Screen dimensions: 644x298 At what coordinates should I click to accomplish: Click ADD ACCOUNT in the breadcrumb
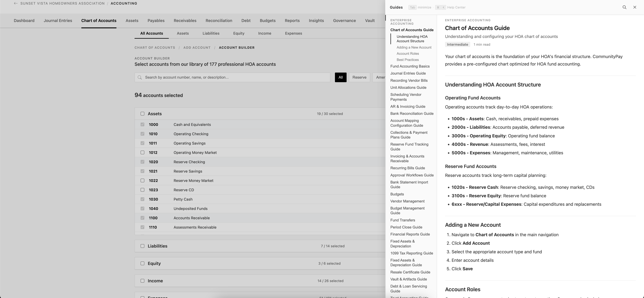[197, 47]
